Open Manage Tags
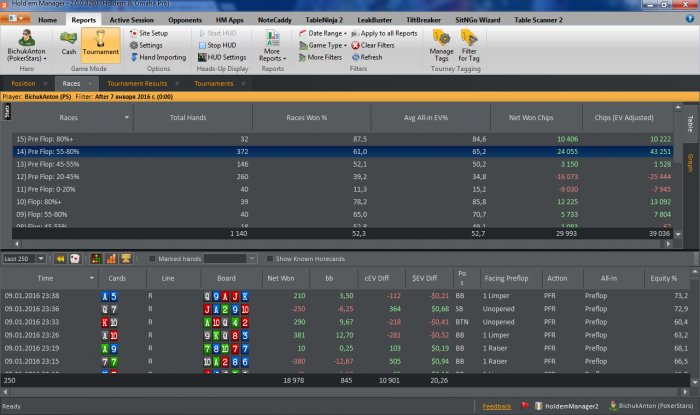The width and height of the screenshot is (700, 415). pos(442,45)
